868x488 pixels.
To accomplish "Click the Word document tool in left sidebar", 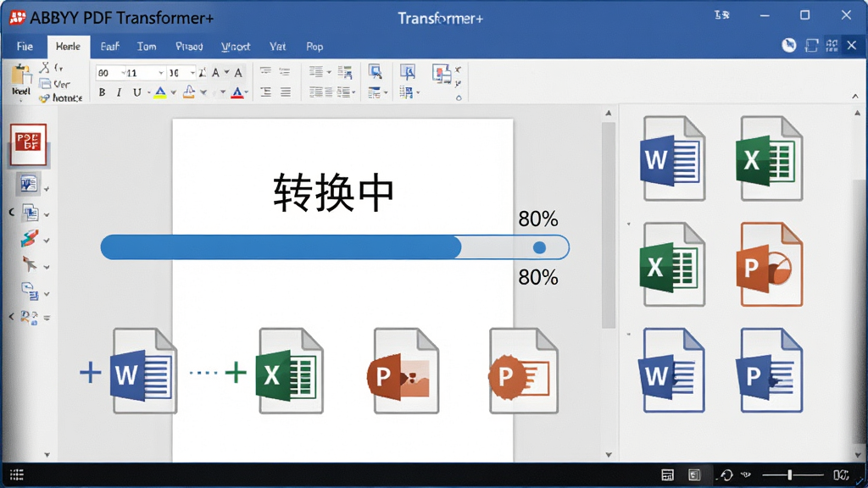I will (28, 183).
